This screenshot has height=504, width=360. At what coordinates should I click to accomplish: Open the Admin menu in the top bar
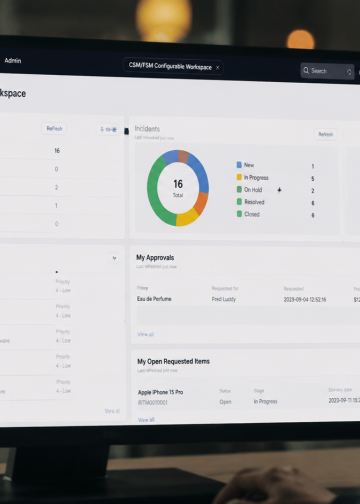(x=13, y=61)
